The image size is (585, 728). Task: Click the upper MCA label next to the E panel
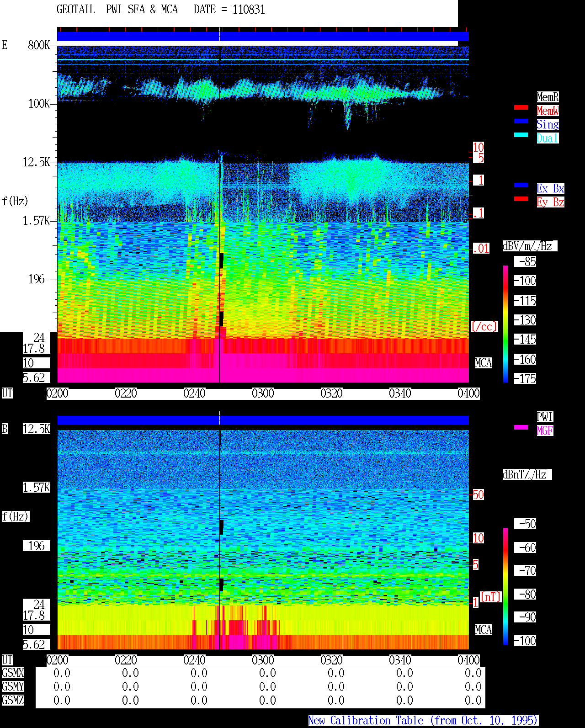(x=484, y=363)
